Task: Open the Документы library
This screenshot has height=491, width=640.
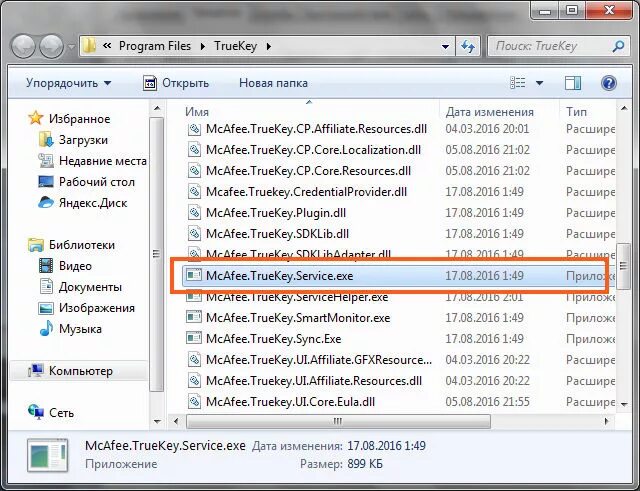Action: pos(80,287)
